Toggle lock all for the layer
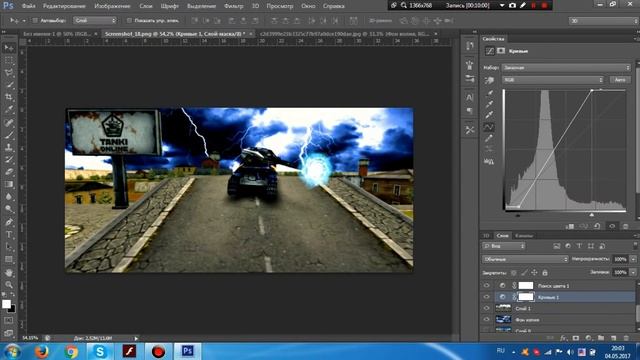The height and width of the screenshot is (360, 640). pos(545,272)
